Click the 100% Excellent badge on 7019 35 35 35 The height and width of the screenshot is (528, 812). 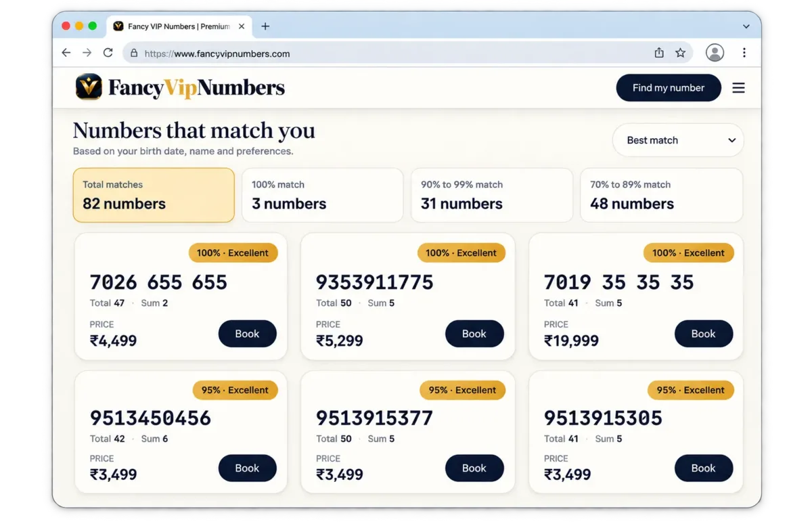tap(689, 253)
